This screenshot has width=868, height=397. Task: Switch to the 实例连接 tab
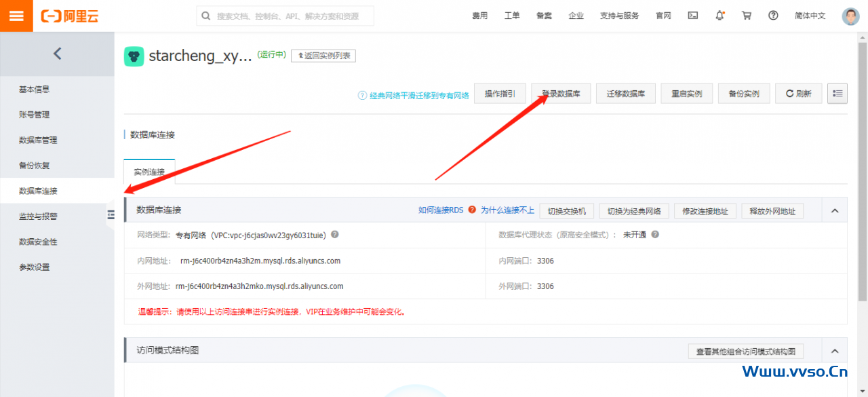pos(149,172)
